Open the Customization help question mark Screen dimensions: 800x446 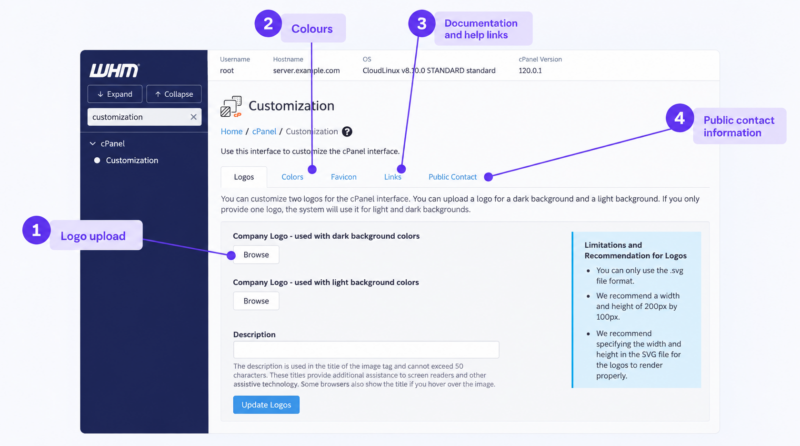[x=347, y=132]
